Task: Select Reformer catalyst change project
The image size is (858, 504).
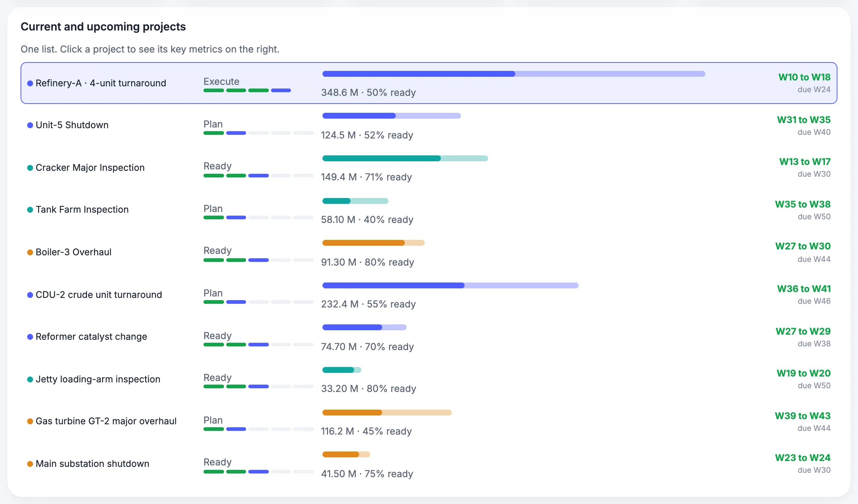Action: coord(429,337)
